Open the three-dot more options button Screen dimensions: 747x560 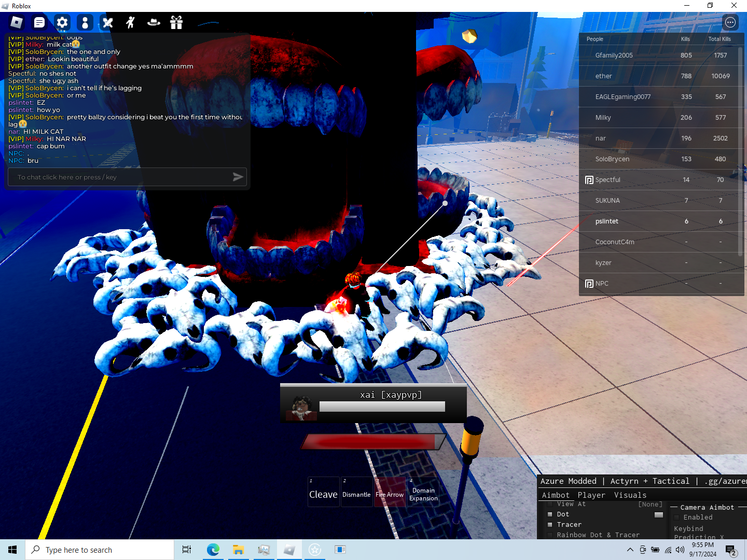730,22
